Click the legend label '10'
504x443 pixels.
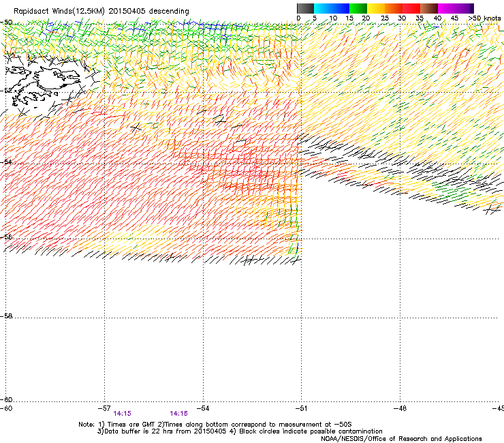333,18
